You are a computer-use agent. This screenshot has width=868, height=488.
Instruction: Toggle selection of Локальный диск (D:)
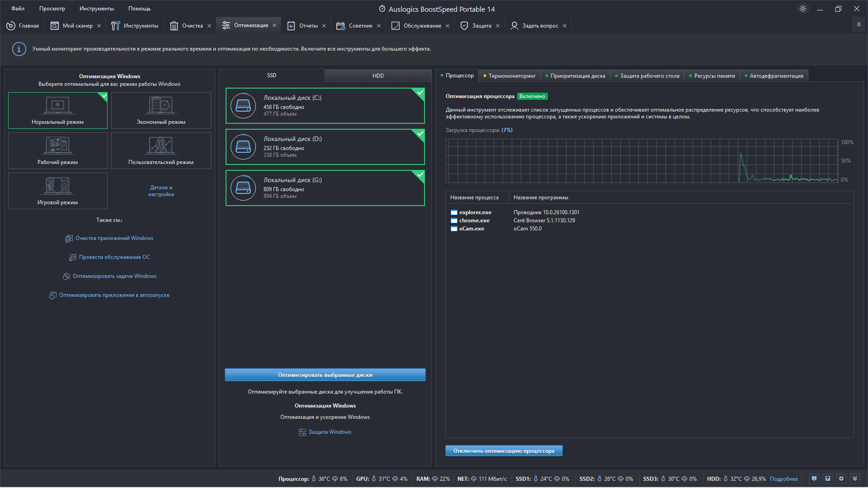click(325, 147)
